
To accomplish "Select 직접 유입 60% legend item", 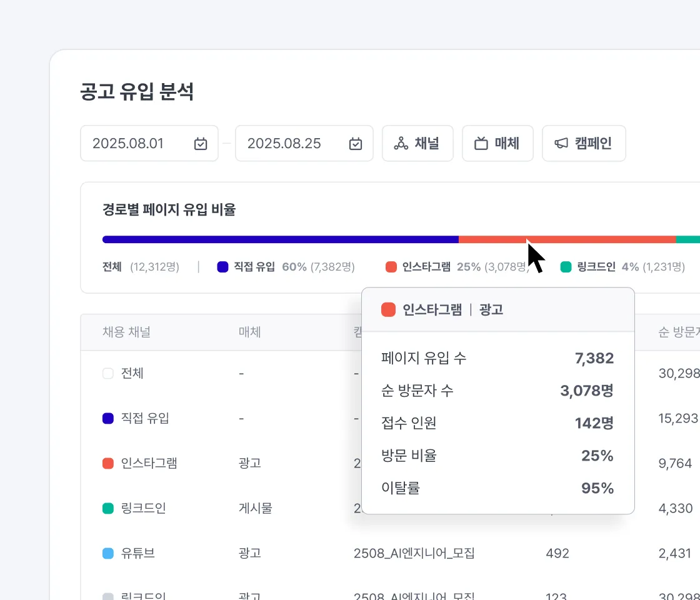I will click(x=286, y=267).
